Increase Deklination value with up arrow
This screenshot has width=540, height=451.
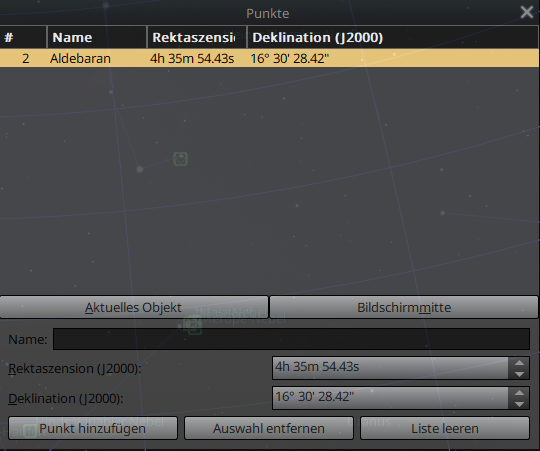[519, 393]
